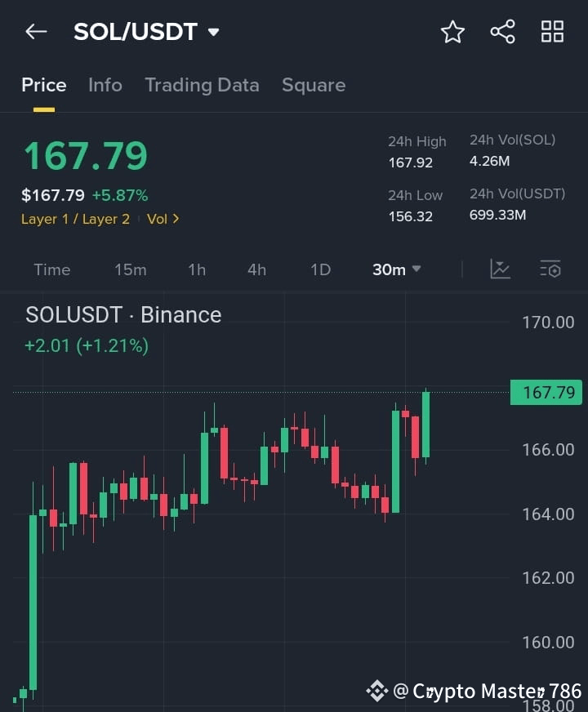
Task: Select the Time chart interval
Action: click(x=52, y=269)
